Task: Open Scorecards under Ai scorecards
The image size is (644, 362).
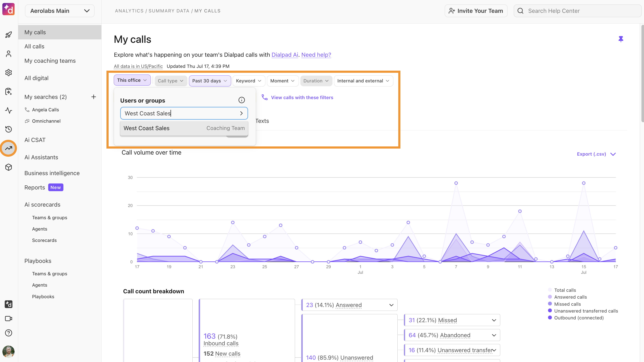Action: coord(44,240)
